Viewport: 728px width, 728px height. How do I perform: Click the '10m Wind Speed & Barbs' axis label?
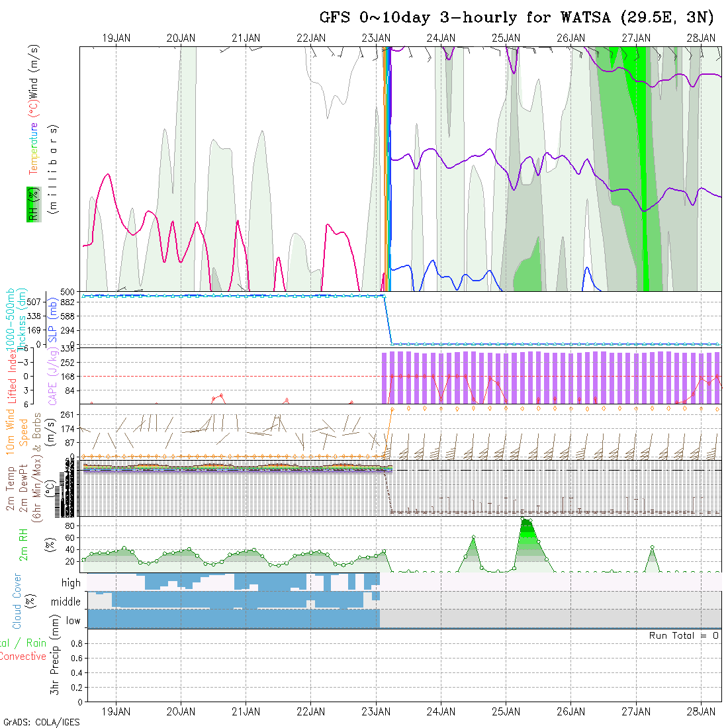pos(23,432)
